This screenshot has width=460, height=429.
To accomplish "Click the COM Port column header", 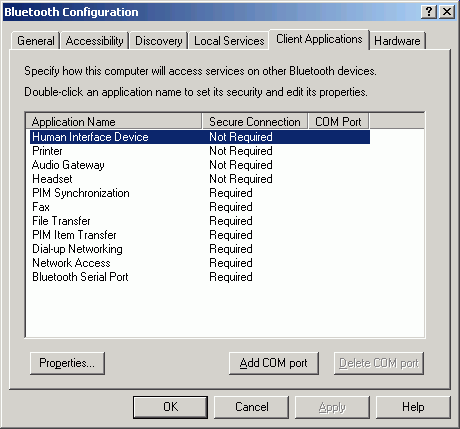I will coord(338,121).
